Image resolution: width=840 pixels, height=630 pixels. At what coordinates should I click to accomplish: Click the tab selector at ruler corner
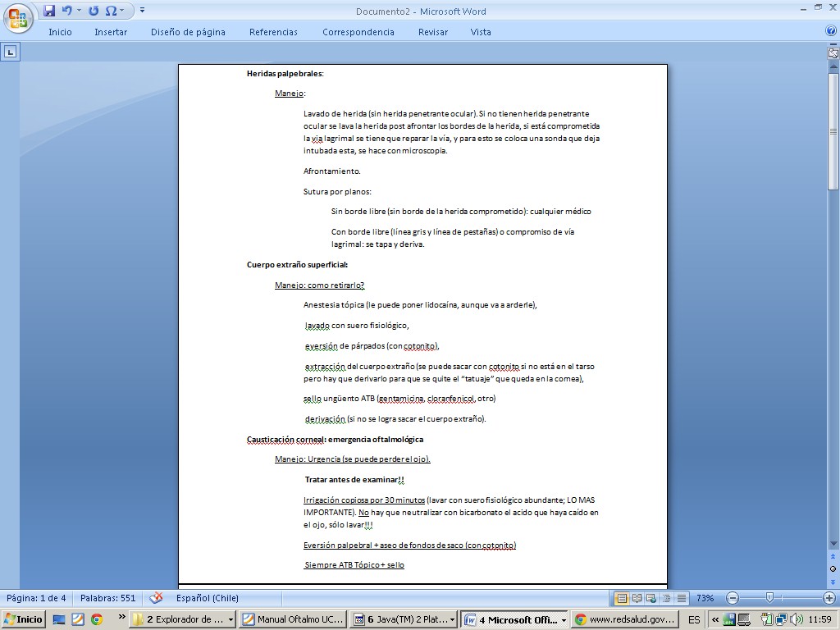[x=10, y=52]
